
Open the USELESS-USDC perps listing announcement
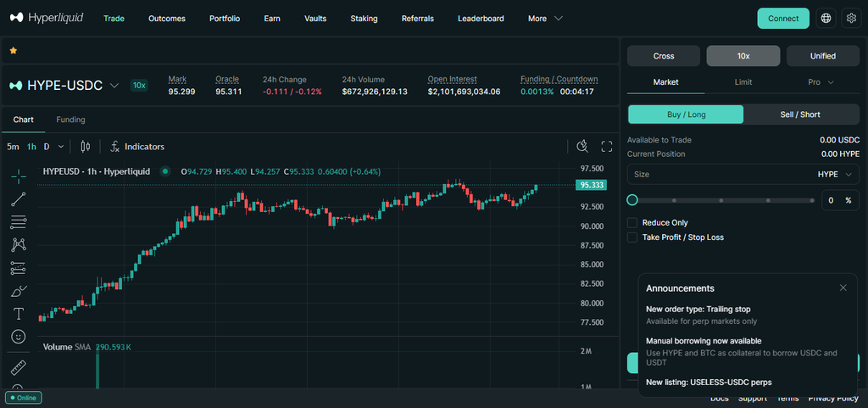(x=709, y=382)
